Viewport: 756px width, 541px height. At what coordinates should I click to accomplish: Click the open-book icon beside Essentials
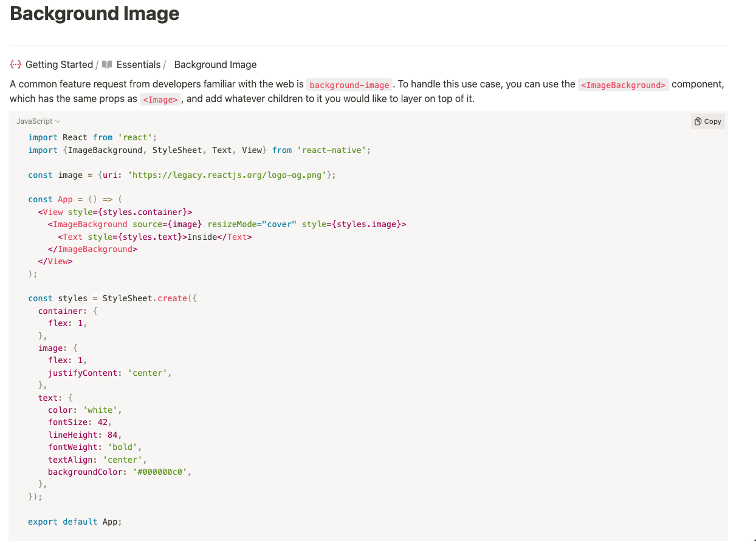coord(107,64)
